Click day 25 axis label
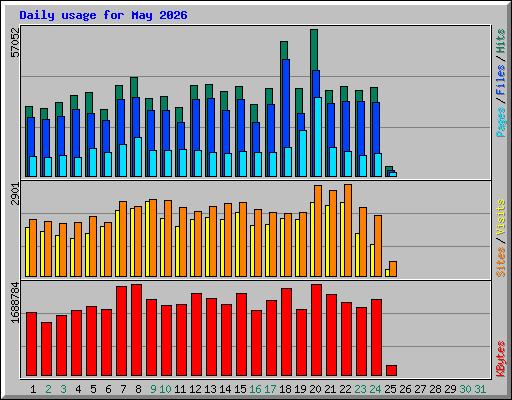The height and width of the screenshot is (400, 512). [x=390, y=389]
